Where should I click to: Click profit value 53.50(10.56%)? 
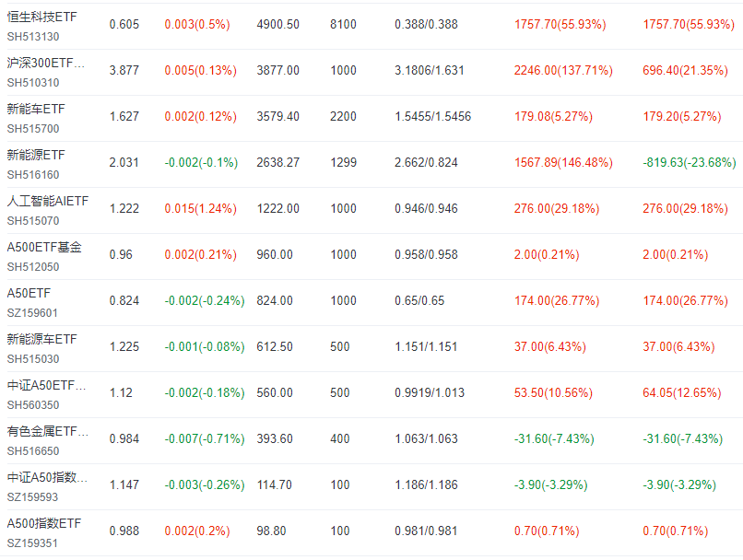553,392
